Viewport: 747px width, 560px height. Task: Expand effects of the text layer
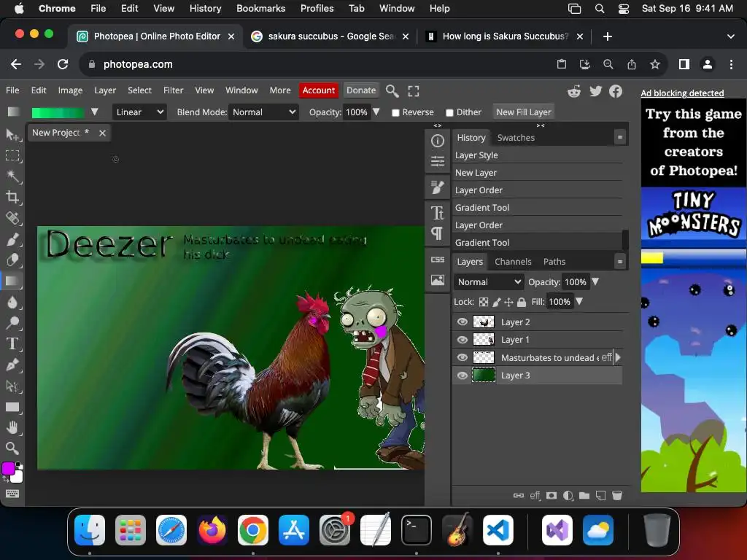pyautogui.click(x=618, y=357)
